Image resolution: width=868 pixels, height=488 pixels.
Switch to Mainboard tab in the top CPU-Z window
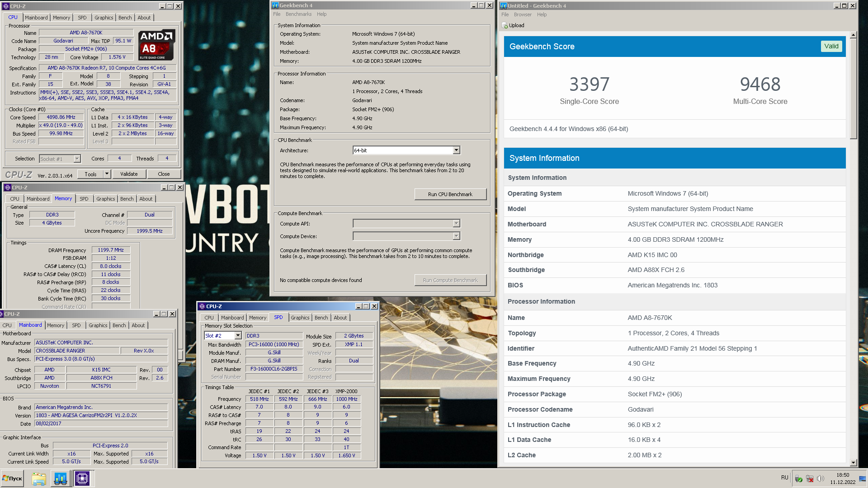36,18
